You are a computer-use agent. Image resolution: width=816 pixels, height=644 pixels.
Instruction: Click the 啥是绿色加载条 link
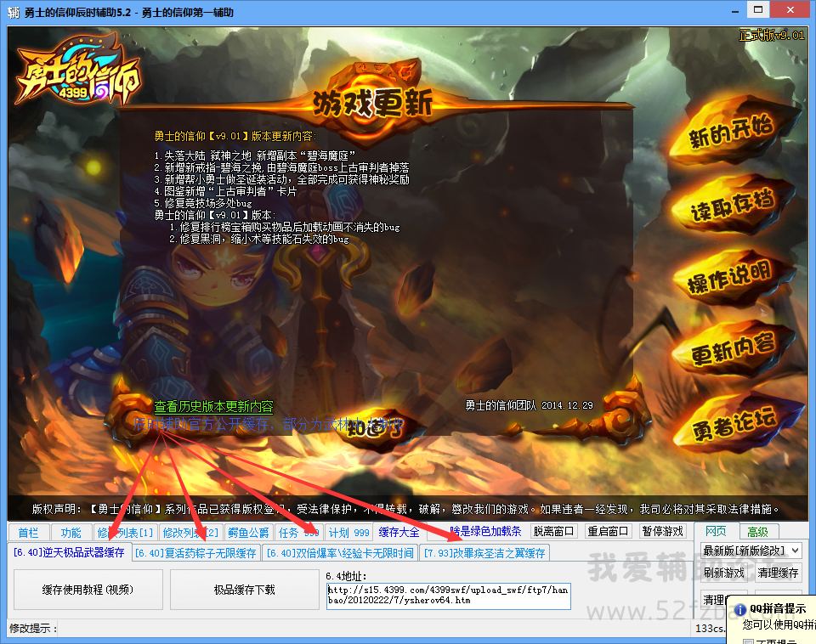pyautogui.click(x=486, y=531)
